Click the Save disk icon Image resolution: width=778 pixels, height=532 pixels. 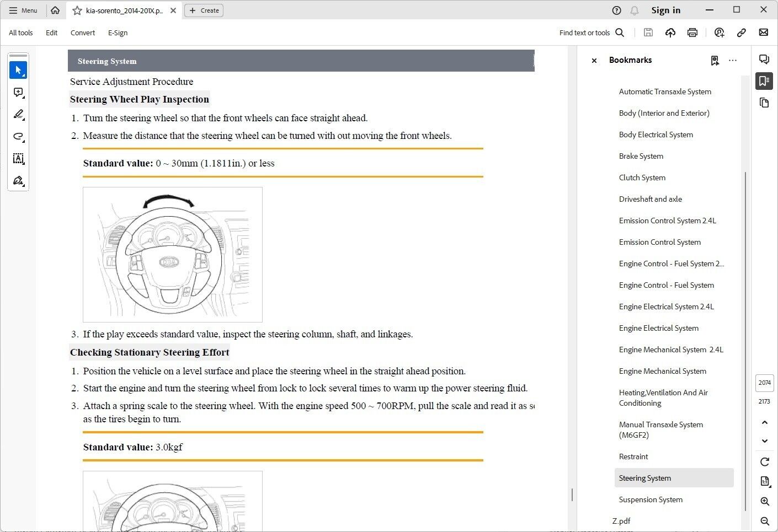(648, 33)
